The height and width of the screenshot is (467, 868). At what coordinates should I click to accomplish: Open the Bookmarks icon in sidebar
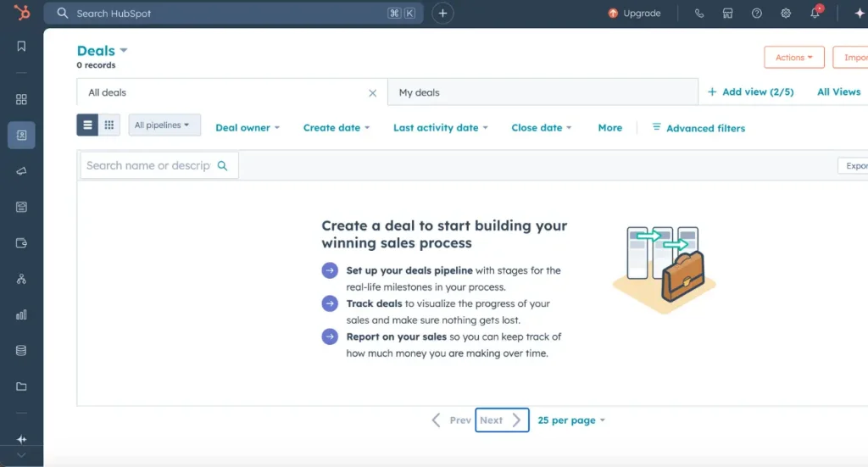tap(21, 46)
